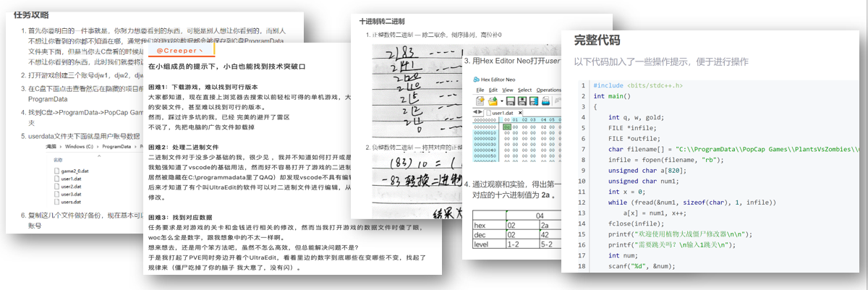The width and height of the screenshot is (868, 290).
Task: Open the Edit menu in Hex Editor Neo
Action: [x=493, y=90]
